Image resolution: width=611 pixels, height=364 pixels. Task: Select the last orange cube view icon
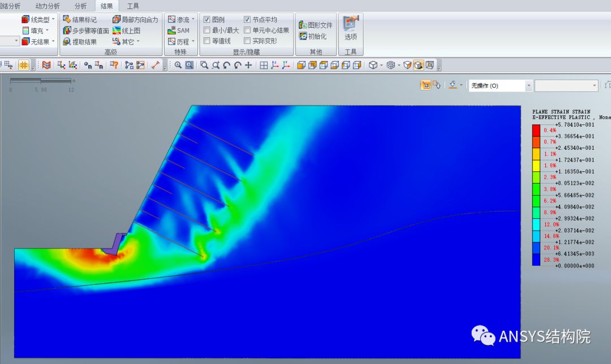click(x=357, y=65)
